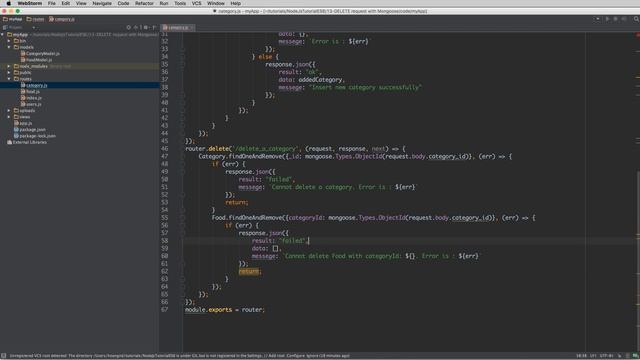Screen dimensions: 640x360
Task: Open the WebStorm application menu
Action: pos(29,3)
